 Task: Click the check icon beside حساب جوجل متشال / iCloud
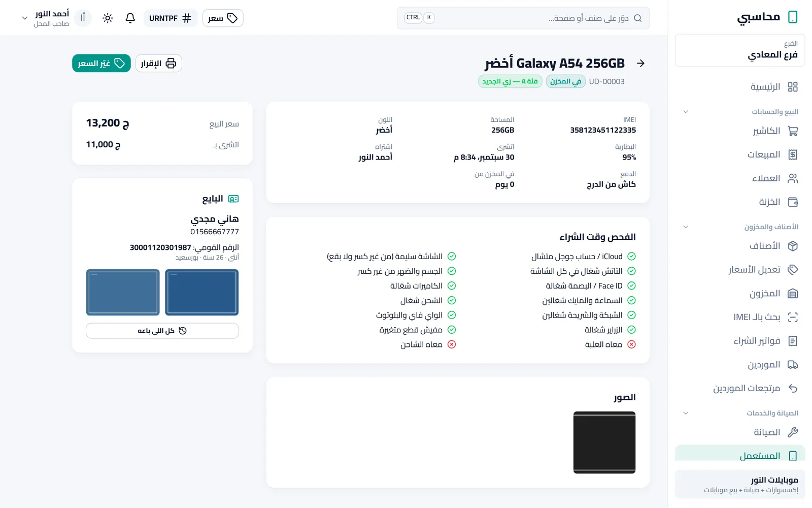(x=631, y=257)
